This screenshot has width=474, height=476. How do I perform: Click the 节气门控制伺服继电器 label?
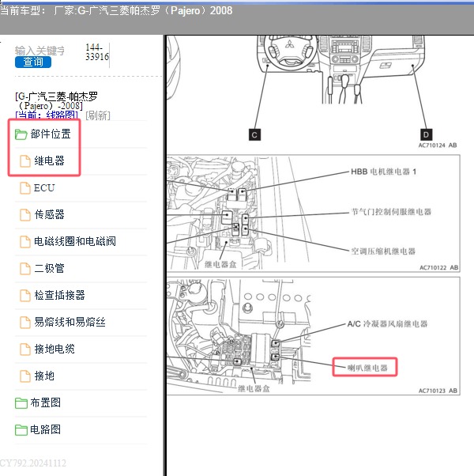tap(391, 212)
